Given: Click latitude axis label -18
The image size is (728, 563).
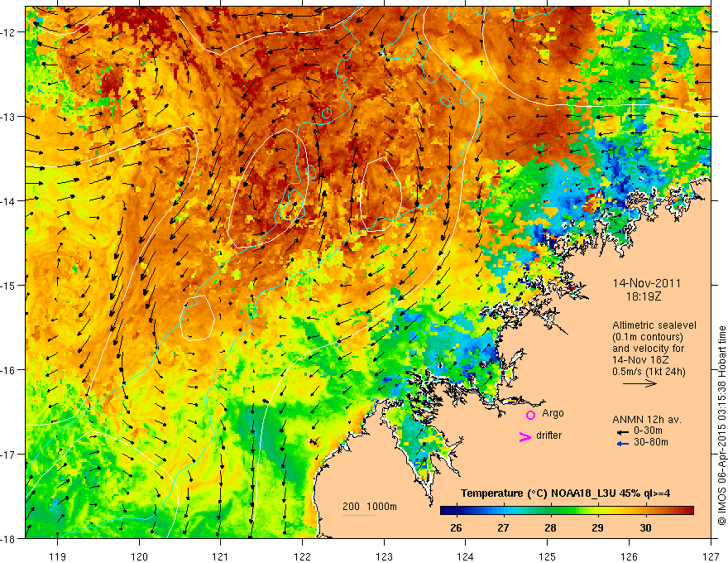Looking at the screenshot, I should tap(8, 539).
